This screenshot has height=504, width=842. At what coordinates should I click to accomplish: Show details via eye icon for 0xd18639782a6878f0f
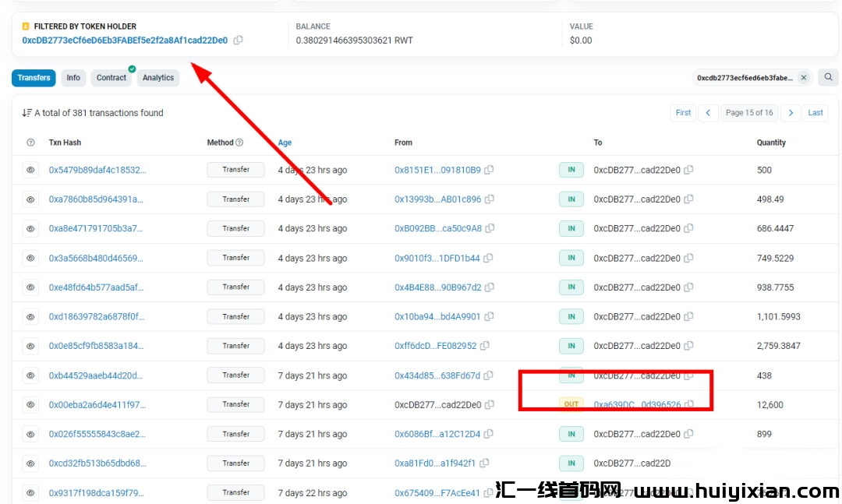[x=30, y=317]
